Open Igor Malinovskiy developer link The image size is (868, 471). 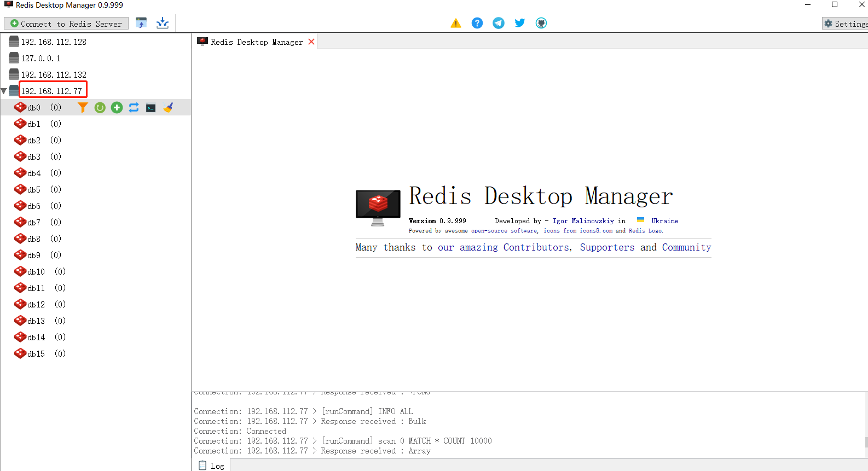(x=583, y=221)
